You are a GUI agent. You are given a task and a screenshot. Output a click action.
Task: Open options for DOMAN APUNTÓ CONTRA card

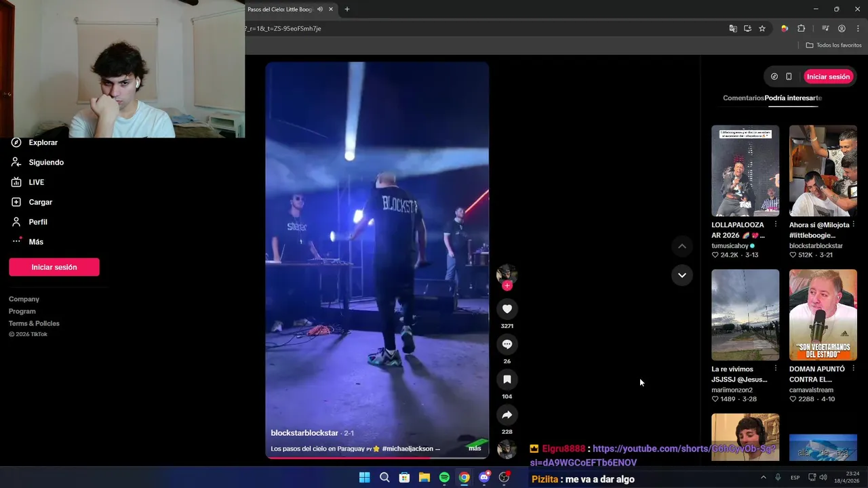[853, 369]
